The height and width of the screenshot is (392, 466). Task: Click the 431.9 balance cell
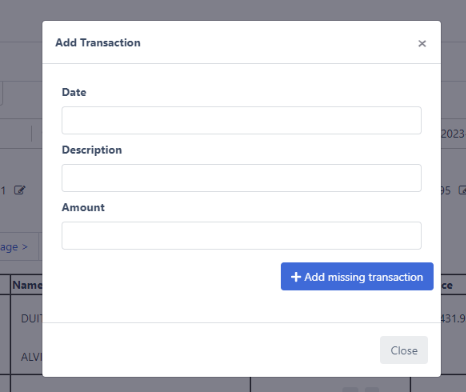point(453,319)
